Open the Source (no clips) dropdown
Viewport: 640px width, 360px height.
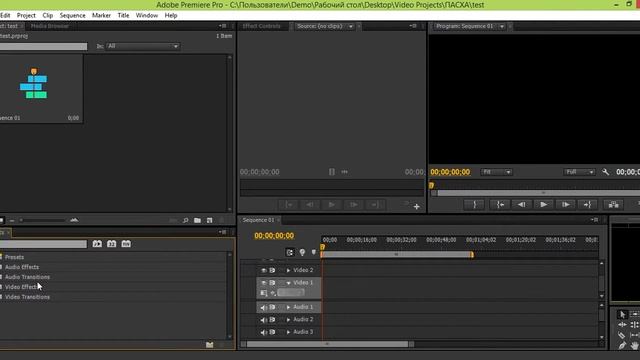coord(351,27)
